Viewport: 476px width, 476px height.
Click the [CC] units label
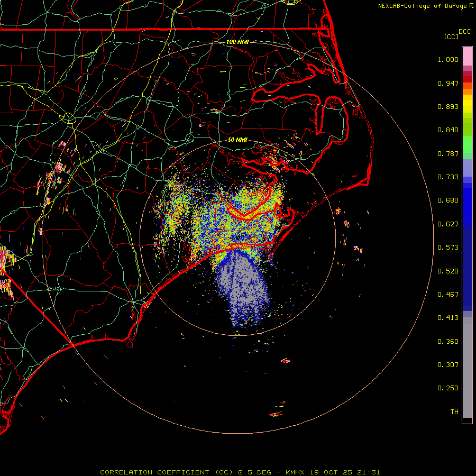[x=451, y=36]
